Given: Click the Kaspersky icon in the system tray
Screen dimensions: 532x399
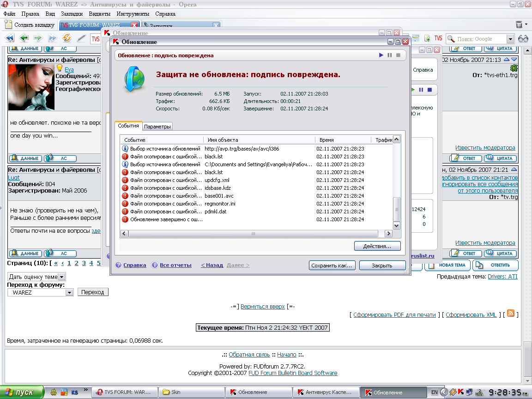Looking at the screenshot, I should 460,392.
